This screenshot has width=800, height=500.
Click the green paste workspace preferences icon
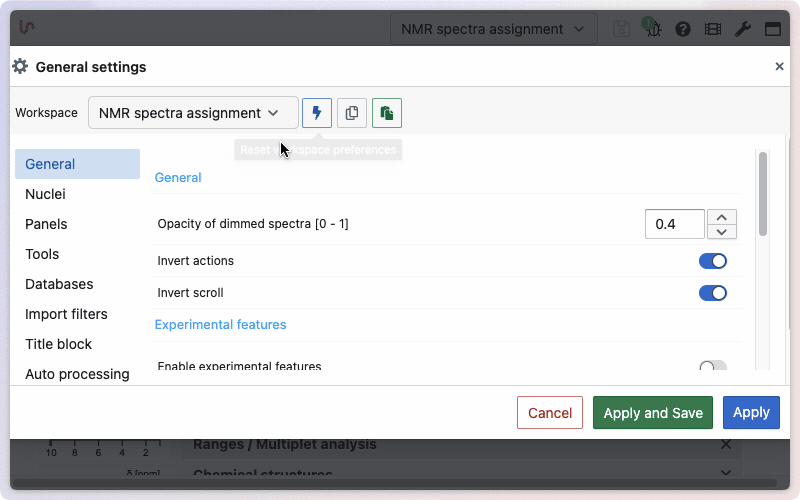click(x=387, y=113)
